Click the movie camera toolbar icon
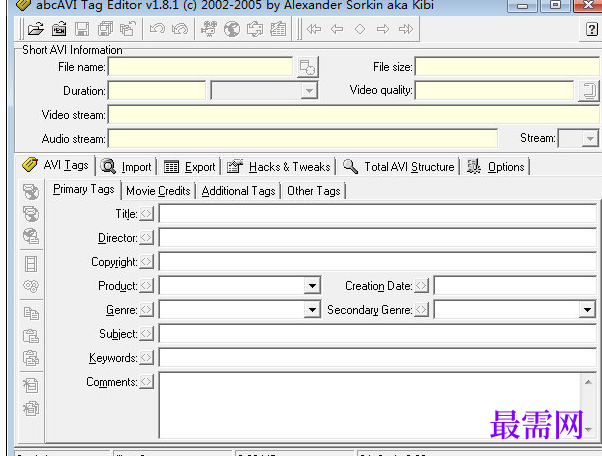The width and height of the screenshot is (602, 456). point(208,29)
